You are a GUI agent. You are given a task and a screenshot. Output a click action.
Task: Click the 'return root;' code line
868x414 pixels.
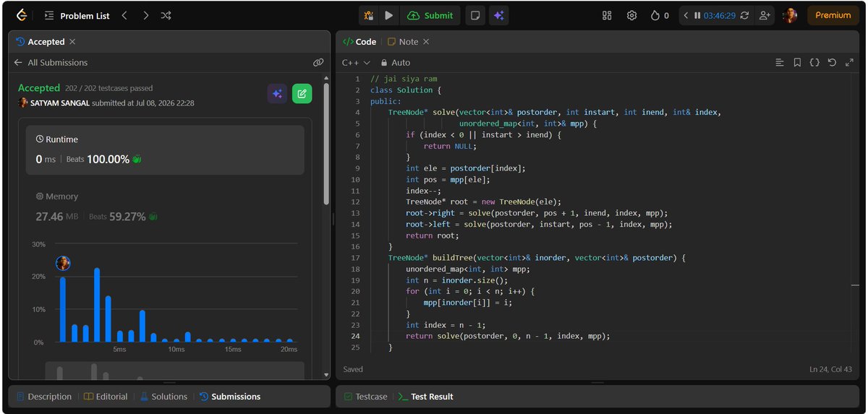[433, 236]
